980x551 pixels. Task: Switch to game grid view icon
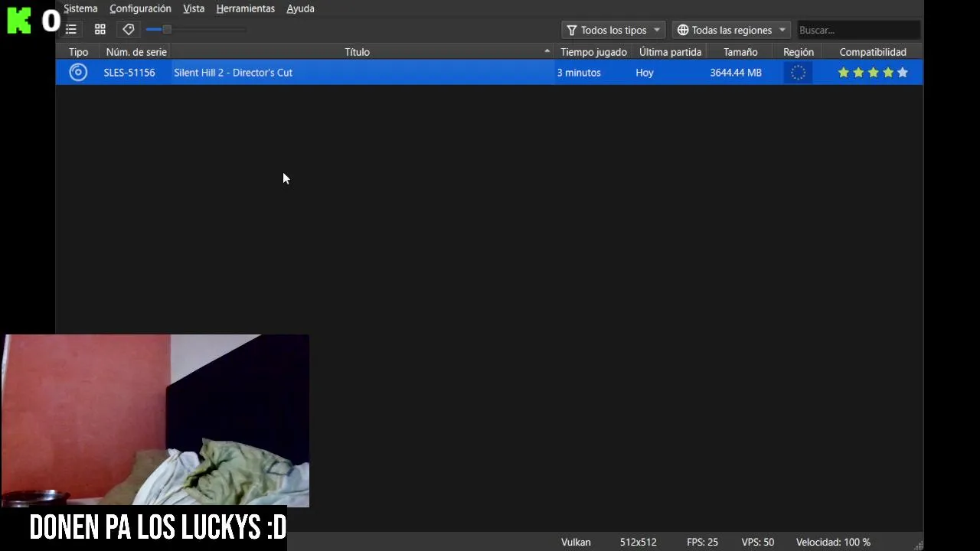(x=100, y=30)
